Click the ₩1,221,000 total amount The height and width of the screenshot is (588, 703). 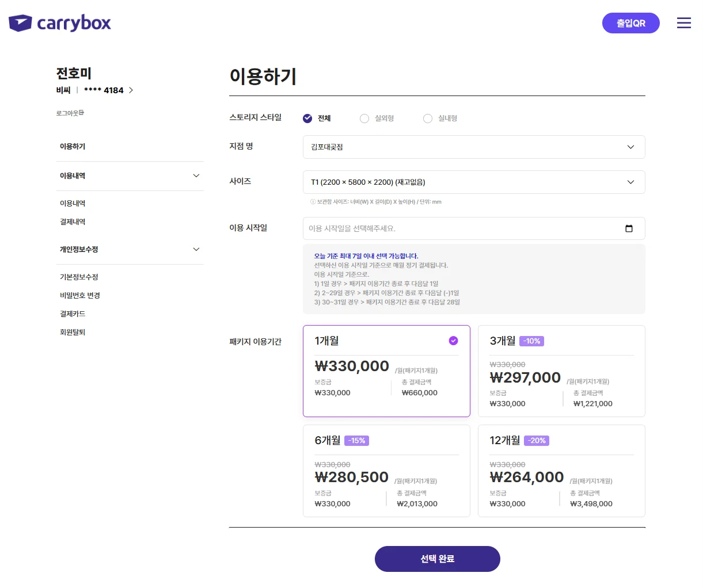(593, 404)
